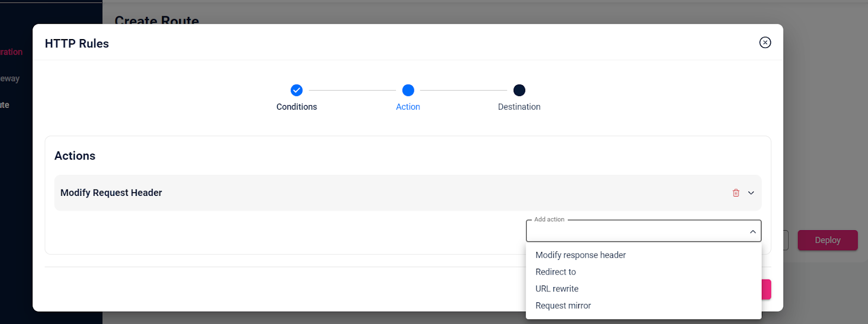Click the Modify Request Header row header
Viewport: 868px width, 324px height.
(x=111, y=193)
